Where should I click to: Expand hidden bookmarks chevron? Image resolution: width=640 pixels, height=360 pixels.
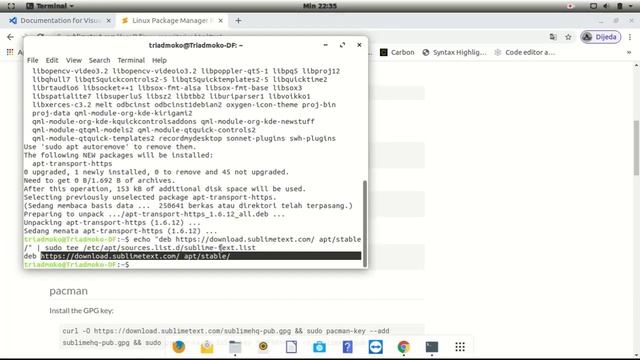pos(629,52)
